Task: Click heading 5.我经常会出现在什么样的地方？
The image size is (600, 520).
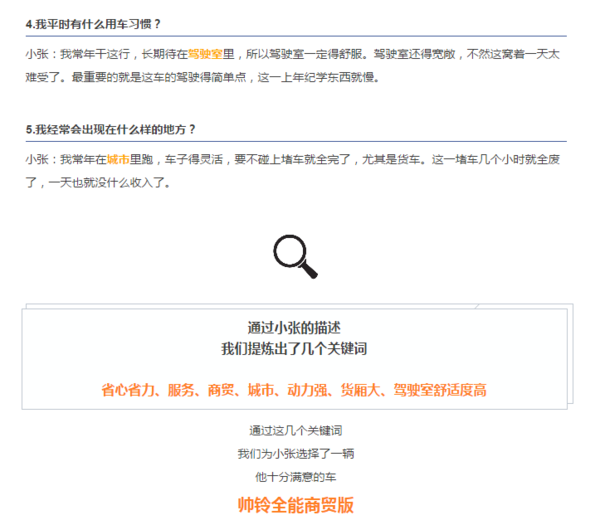Action: tap(111, 130)
